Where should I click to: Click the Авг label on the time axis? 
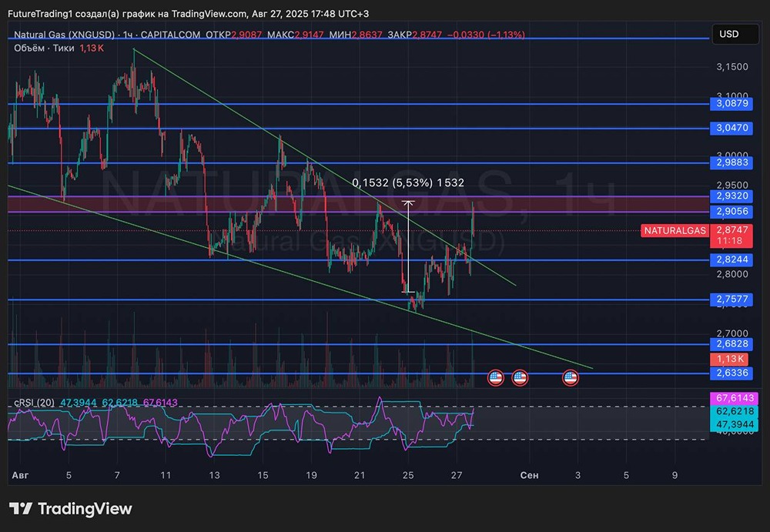pos(20,475)
